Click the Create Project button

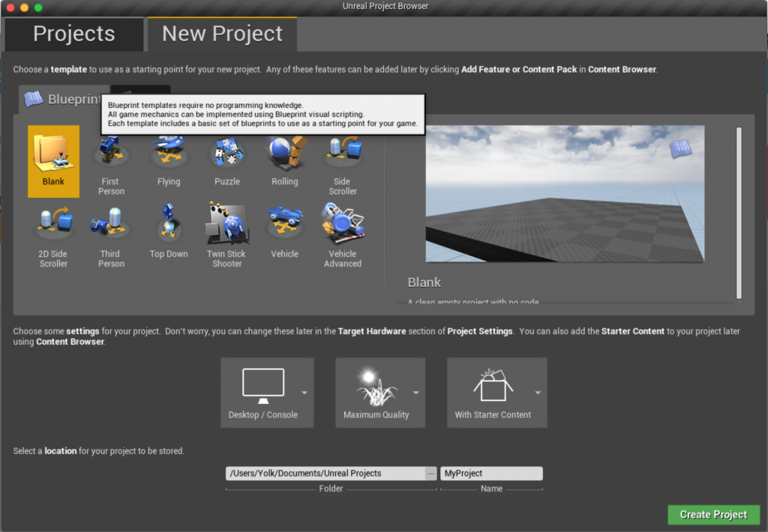[714, 515]
